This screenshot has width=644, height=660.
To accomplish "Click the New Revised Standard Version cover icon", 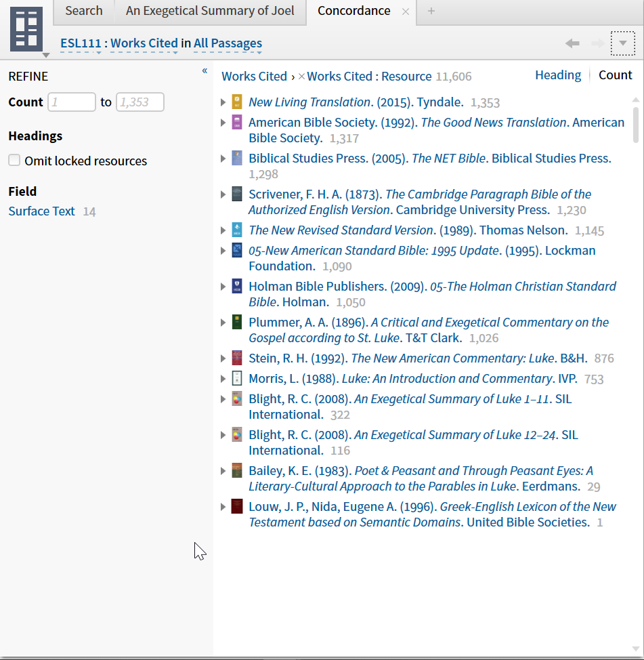I will click(237, 230).
